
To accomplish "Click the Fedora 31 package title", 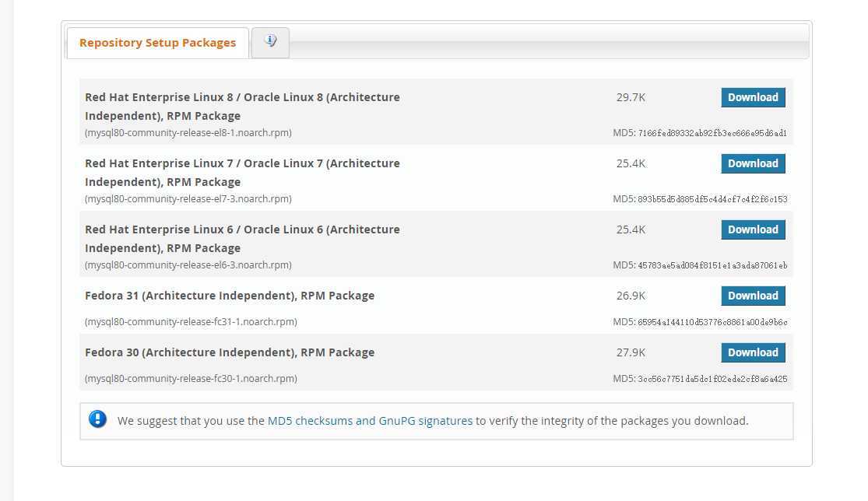I will coord(230,296).
